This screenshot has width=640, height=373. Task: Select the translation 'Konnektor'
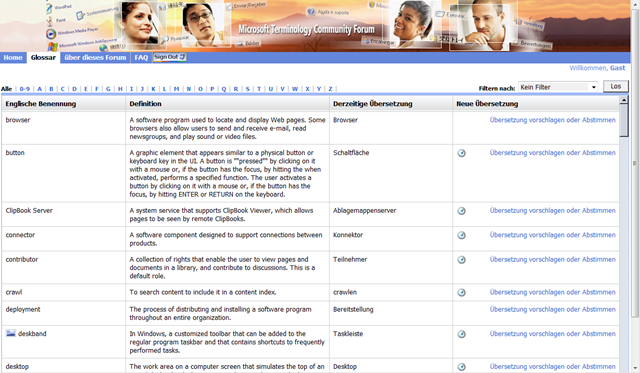pos(348,235)
